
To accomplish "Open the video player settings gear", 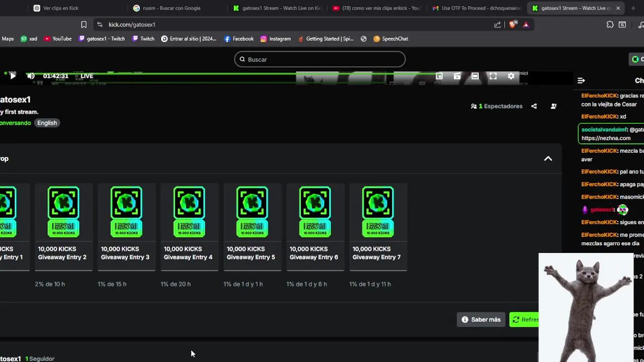I will 511,76.
